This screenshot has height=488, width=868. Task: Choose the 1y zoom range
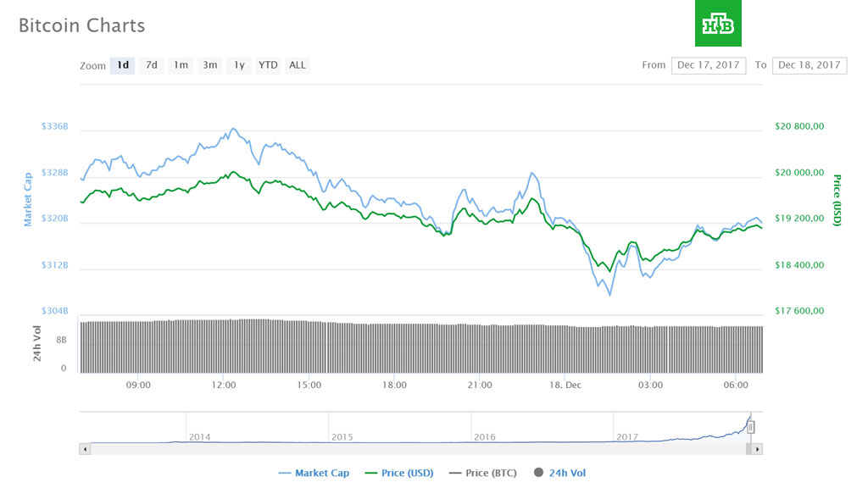pyautogui.click(x=239, y=65)
